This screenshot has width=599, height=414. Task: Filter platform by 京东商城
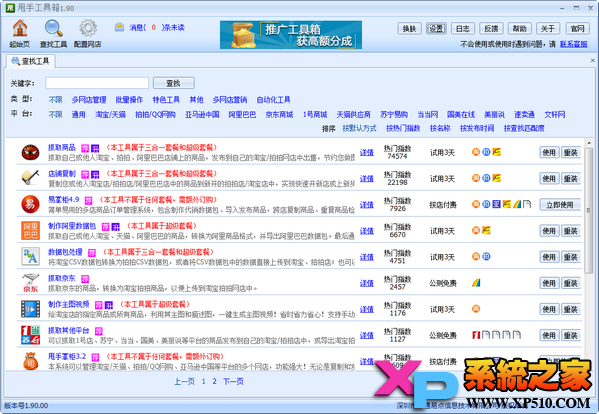[x=279, y=114]
